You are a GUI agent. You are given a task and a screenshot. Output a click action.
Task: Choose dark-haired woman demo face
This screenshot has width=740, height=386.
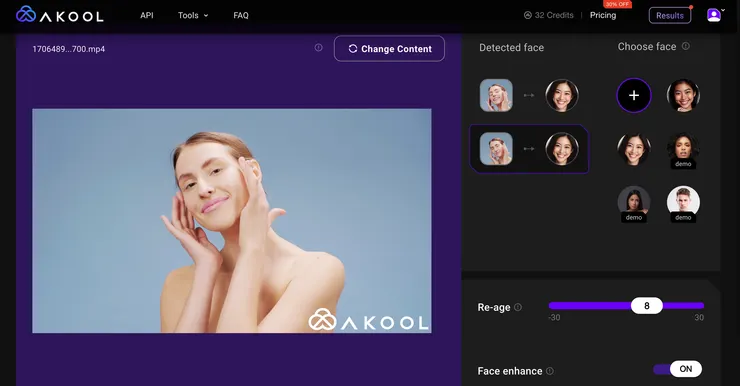point(634,204)
